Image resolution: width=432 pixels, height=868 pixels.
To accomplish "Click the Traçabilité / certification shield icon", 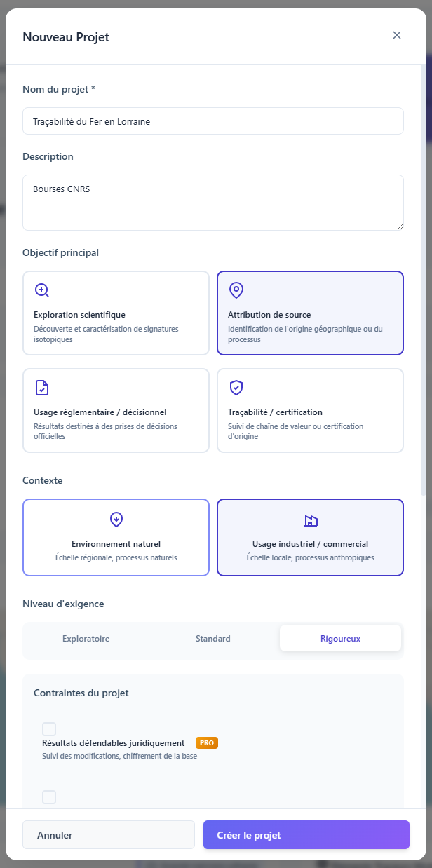I will coord(236,387).
